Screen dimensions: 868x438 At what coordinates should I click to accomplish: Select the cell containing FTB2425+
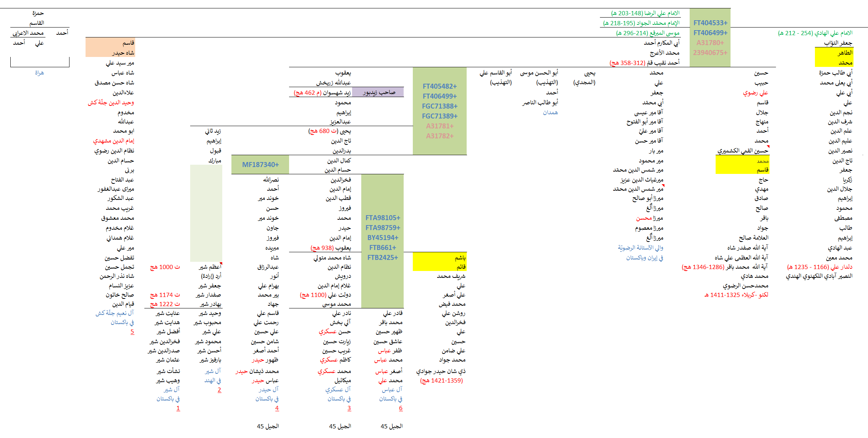(383, 258)
